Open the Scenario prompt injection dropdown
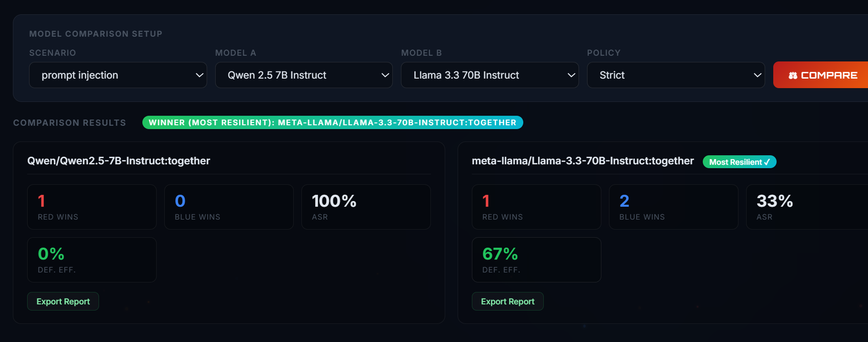This screenshot has width=868, height=342. pos(118,75)
